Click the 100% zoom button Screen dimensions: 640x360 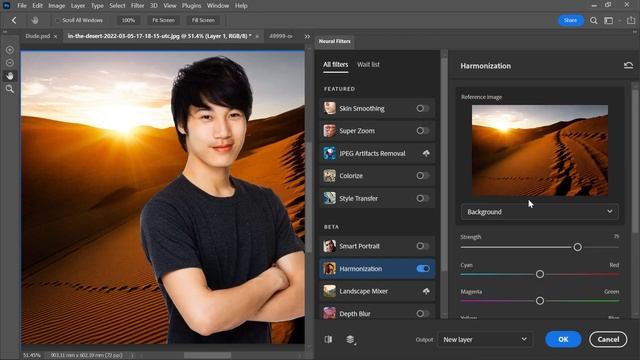[x=129, y=20]
